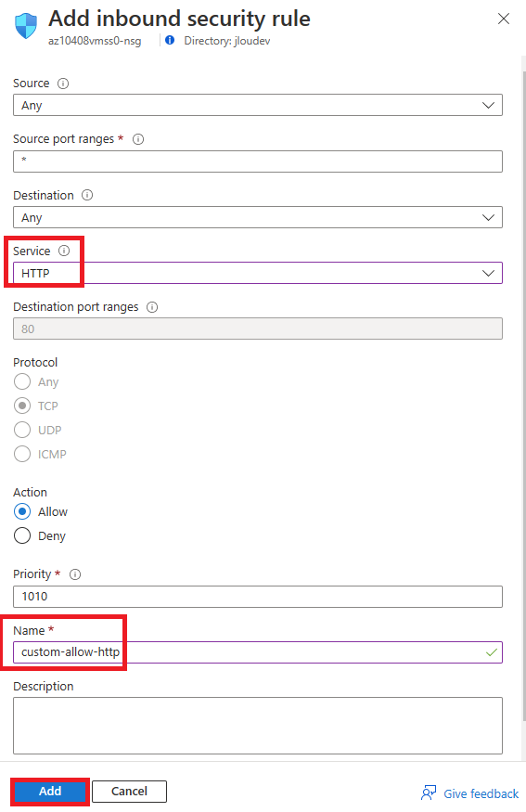Image resolution: width=526 pixels, height=812 pixels.
Task: Click the Destination port ranges info icon
Action: (x=152, y=307)
